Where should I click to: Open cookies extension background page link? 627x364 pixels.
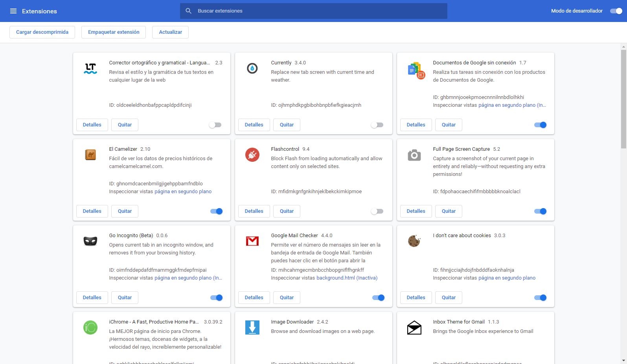507,278
